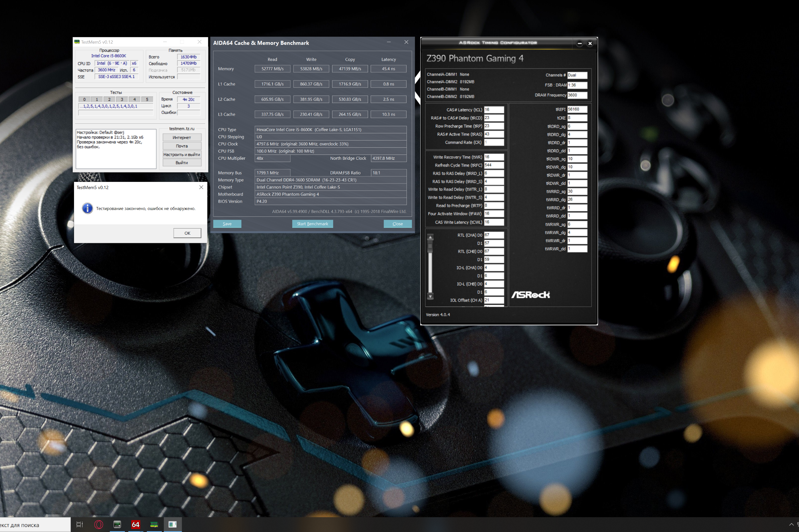Open Task View from the taskbar

[80, 525]
